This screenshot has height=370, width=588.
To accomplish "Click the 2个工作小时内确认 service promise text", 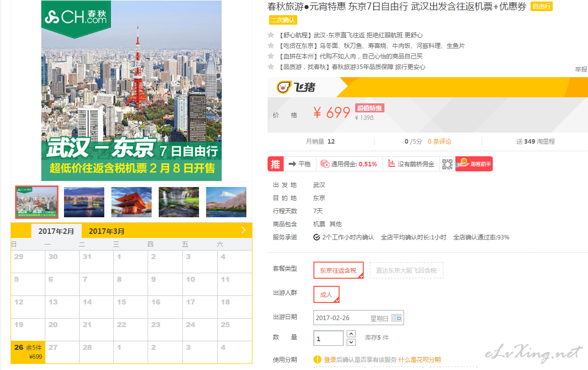I will [x=348, y=237].
